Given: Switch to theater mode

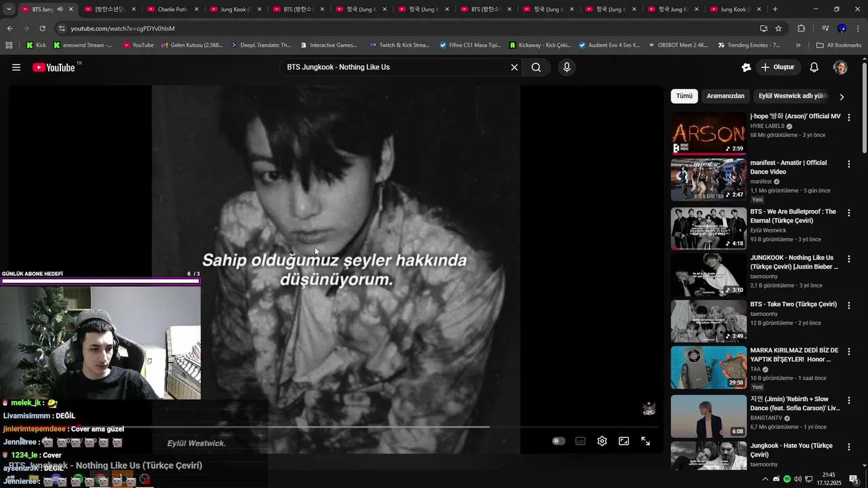Looking at the screenshot, I should [x=624, y=441].
